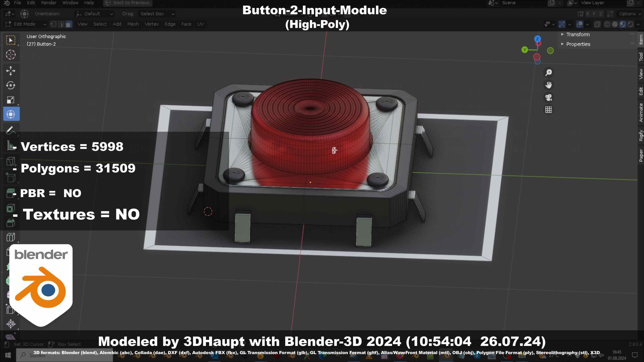Click the blue Z axis gizmo
Viewport: 644px width, 362px height.
[x=538, y=39]
